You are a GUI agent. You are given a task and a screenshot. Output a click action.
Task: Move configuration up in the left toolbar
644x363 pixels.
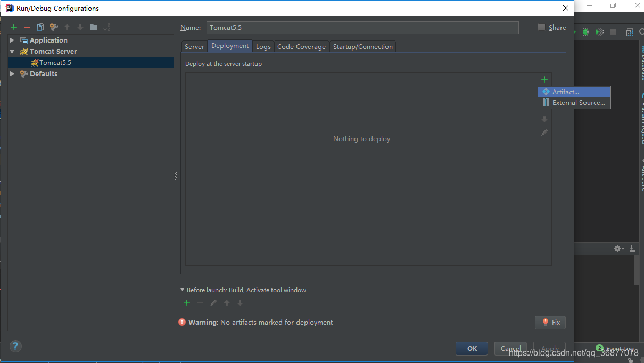coord(67,27)
